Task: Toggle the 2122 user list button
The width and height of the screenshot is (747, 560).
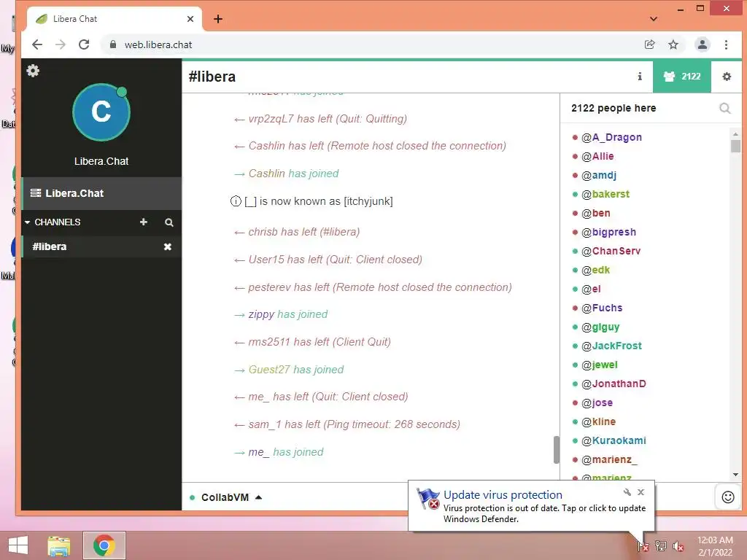Action: 682,76
